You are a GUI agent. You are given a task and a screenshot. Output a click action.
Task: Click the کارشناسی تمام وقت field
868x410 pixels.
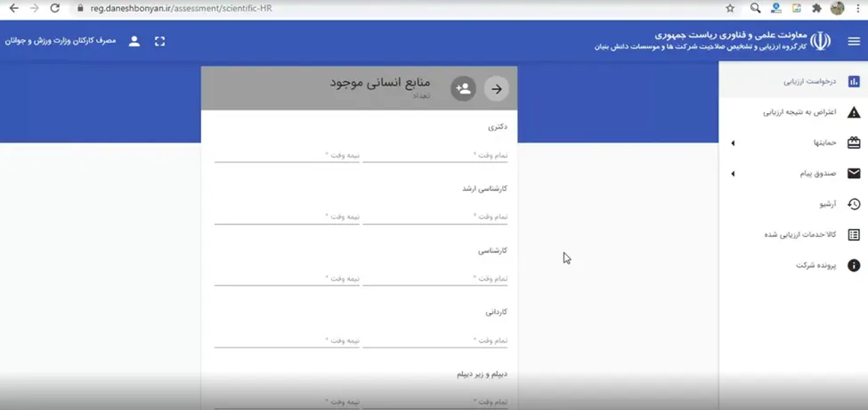(435, 278)
